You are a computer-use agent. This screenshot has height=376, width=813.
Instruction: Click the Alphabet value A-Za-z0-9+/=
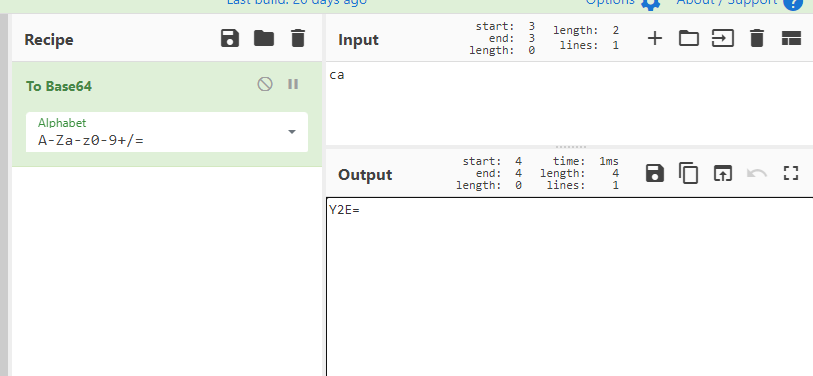(91, 140)
